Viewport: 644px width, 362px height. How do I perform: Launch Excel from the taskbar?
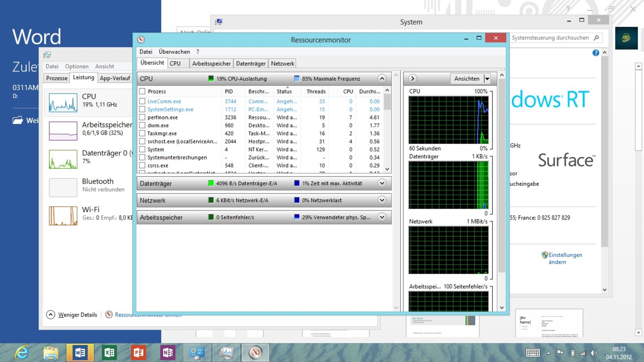point(109,353)
